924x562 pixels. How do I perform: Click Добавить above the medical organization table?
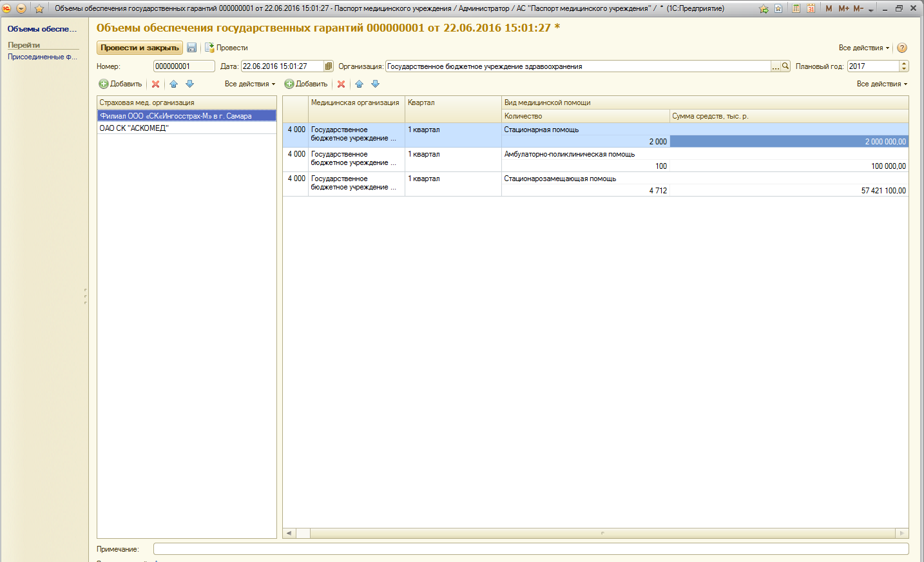(x=306, y=84)
